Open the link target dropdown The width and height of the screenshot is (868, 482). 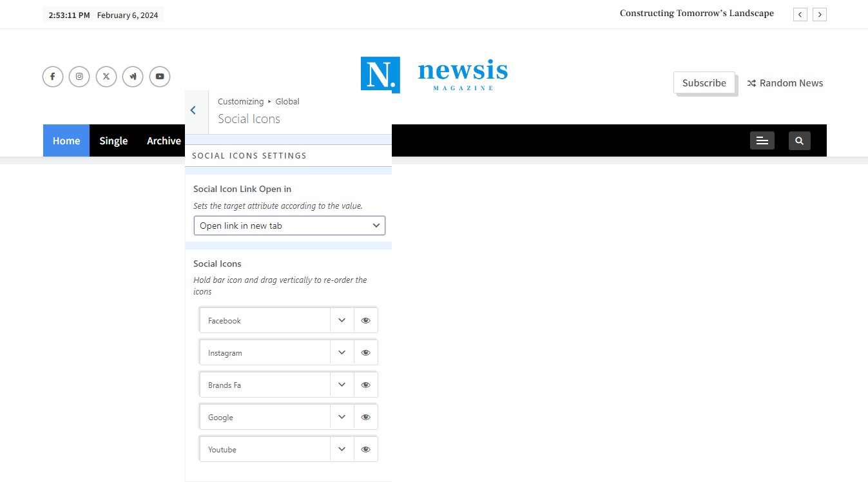[289, 226]
